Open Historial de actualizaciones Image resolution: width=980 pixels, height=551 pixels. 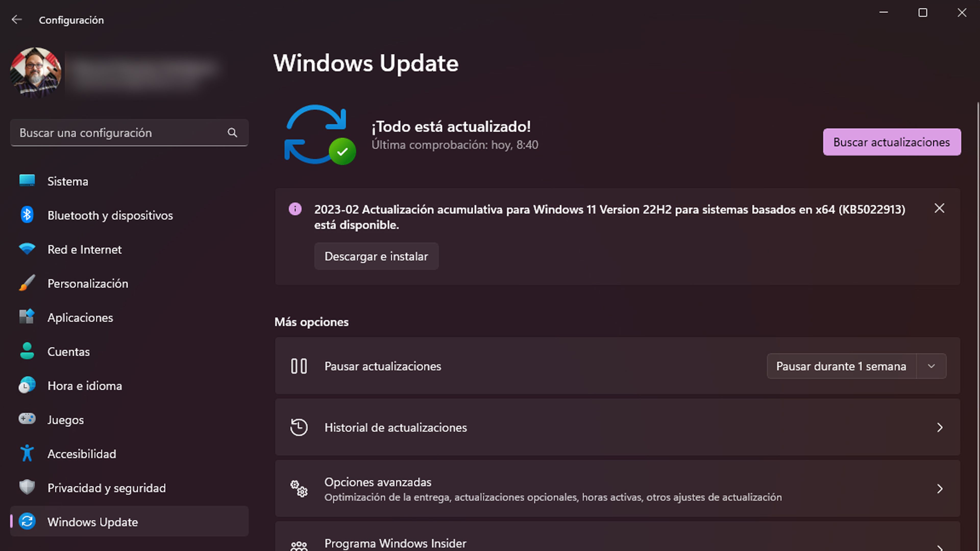coord(617,428)
